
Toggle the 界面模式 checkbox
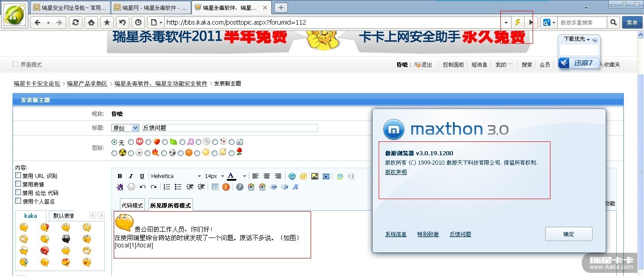tap(15, 64)
